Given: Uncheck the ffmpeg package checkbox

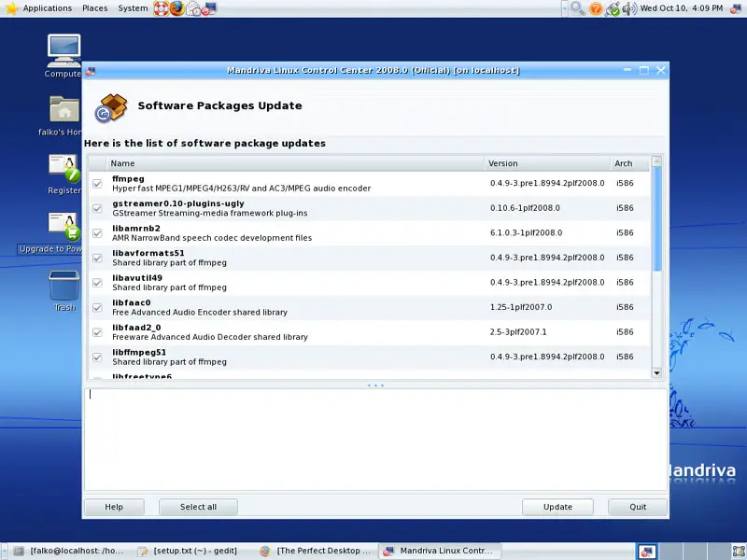Looking at the screenshot, I should [97, 183].
